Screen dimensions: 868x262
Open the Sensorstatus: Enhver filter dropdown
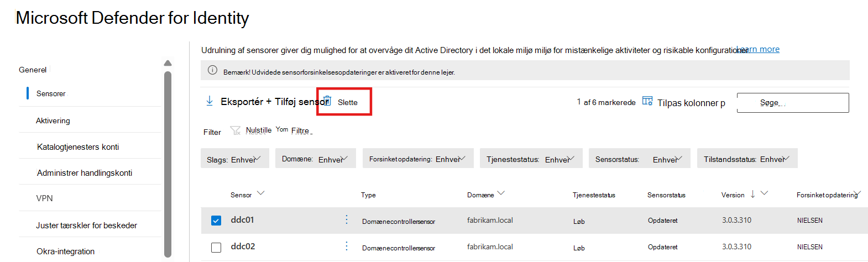pos(639,159)
